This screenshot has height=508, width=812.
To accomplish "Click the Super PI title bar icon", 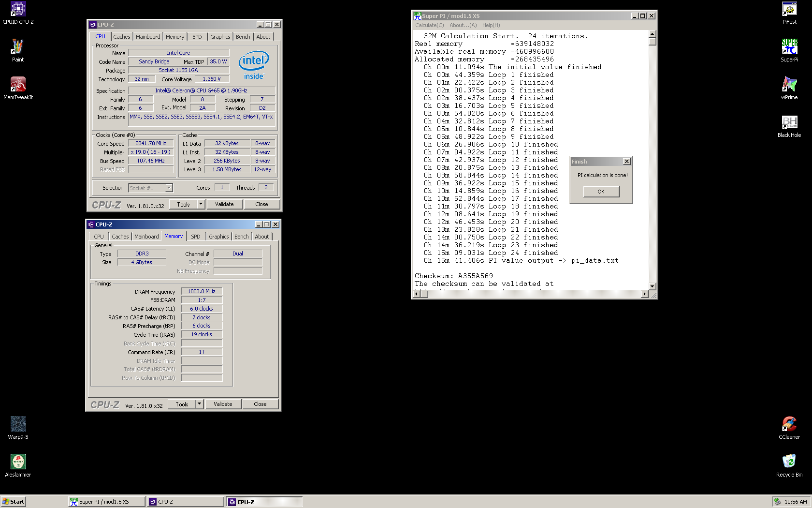I will point(417,16).
